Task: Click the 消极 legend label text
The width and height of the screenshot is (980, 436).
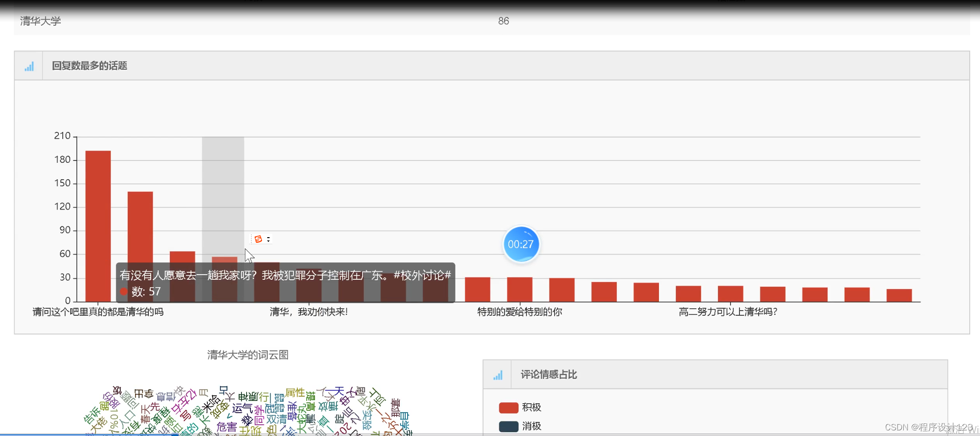Action: point(532,426)
